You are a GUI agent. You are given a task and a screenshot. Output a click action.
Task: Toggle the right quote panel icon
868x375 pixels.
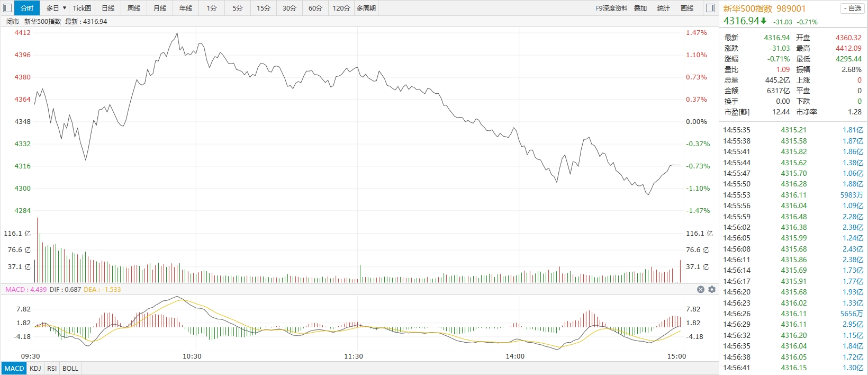click(x=710, y=8)
